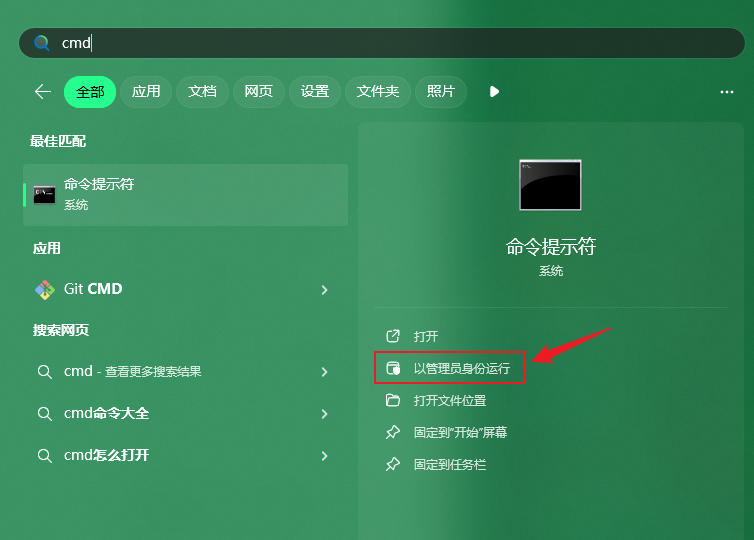
Task: Switch to the 照片 filter tab
Action: coord(440,92)
